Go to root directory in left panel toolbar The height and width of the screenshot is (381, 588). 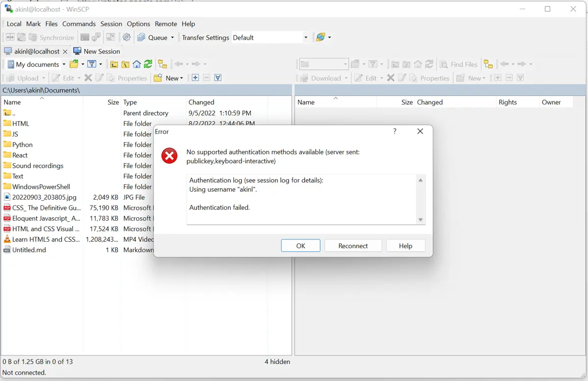125,64
